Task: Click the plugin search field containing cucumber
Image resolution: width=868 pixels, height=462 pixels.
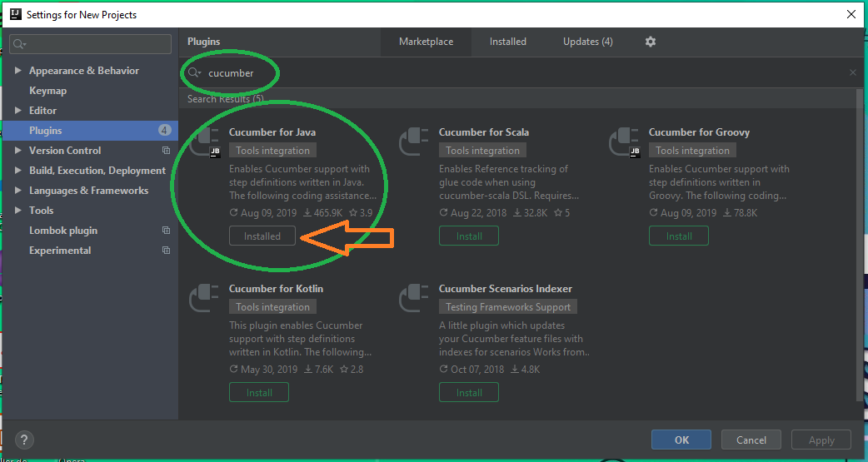Action: (x=521, y=73)
